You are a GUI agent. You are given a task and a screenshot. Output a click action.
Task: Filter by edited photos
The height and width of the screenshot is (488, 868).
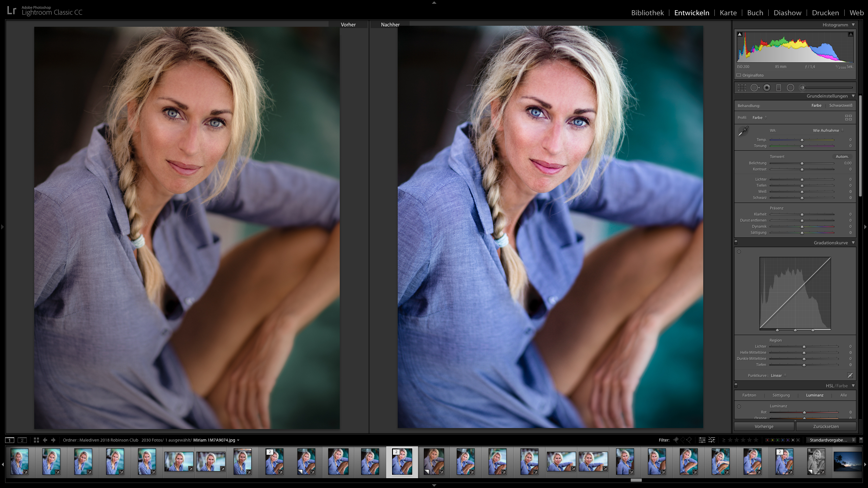click(702, 440)
